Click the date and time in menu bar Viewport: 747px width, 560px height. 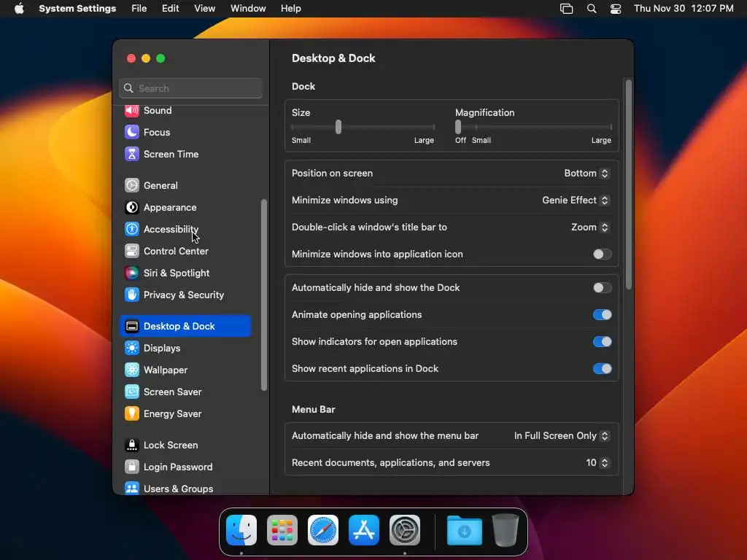tap(684, 9)
